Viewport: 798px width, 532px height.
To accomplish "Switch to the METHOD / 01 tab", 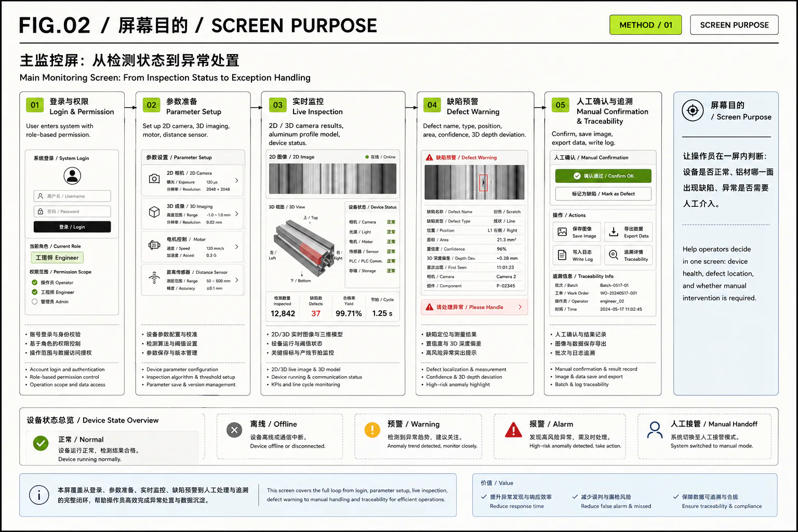I will coord(646,25).
